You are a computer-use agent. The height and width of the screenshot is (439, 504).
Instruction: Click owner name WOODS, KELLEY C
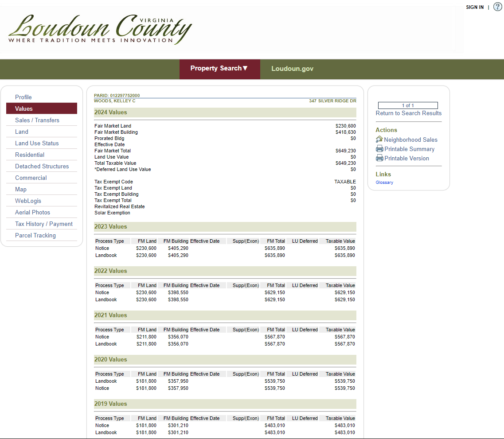tap(114, 101)
